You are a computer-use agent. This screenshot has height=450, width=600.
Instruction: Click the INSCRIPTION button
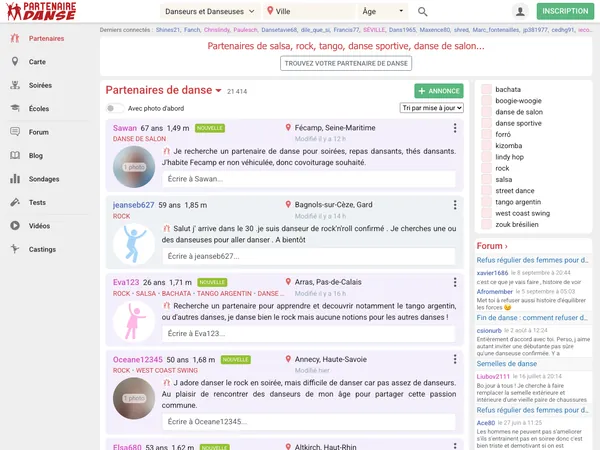click(x=565, y=11)
